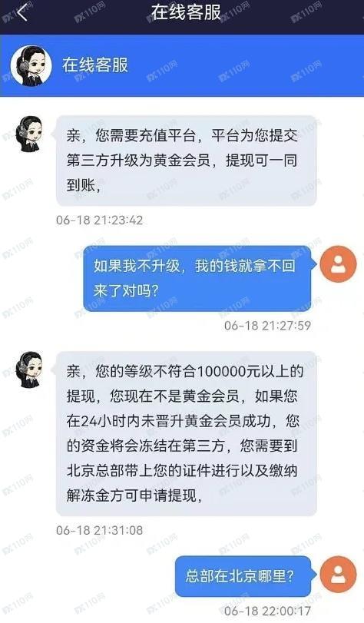Tap the 06-18 21:31:08 timestamp
The width and height of the screenshot is (364, 623).
coord(99,530)
